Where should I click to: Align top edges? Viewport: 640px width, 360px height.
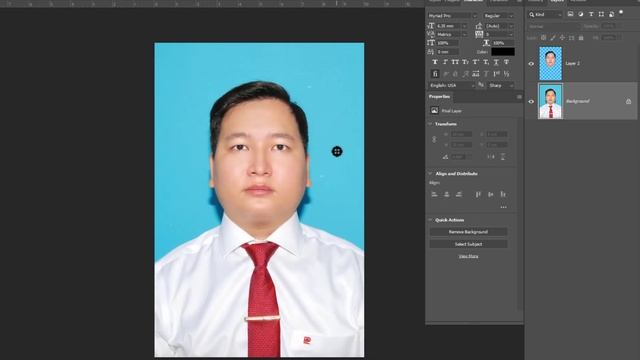tap(478, 194)
